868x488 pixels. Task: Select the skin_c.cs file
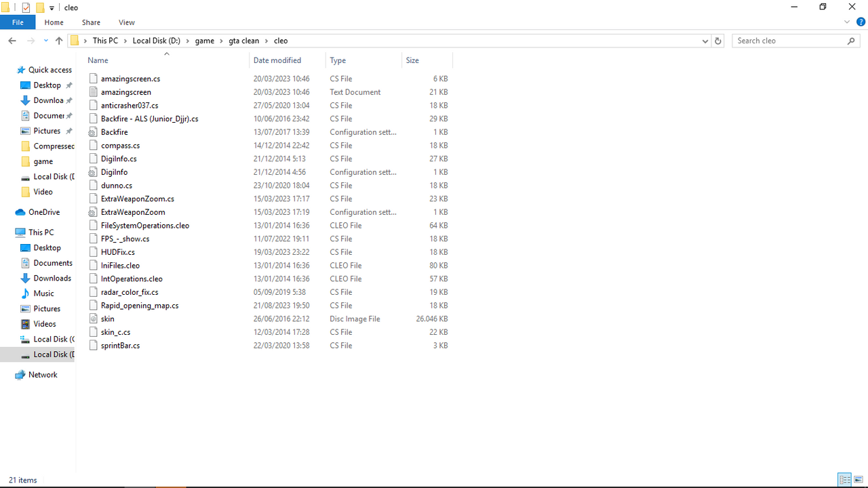tap(115, 332)
